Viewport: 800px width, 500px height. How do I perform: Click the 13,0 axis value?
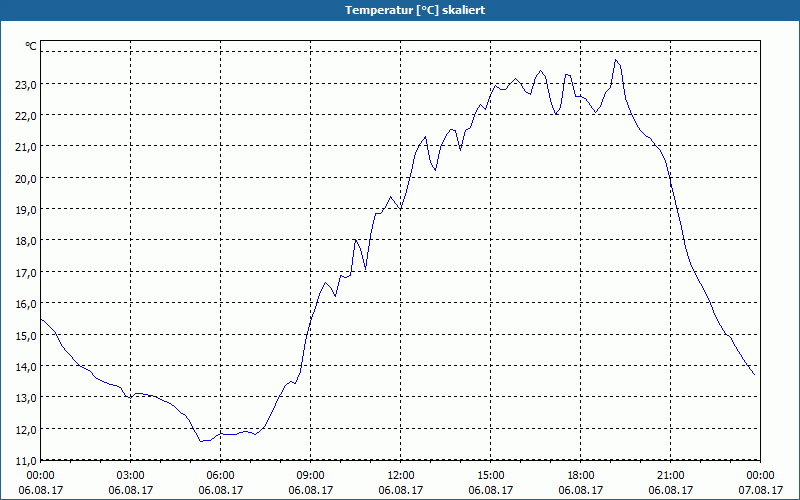26,398
